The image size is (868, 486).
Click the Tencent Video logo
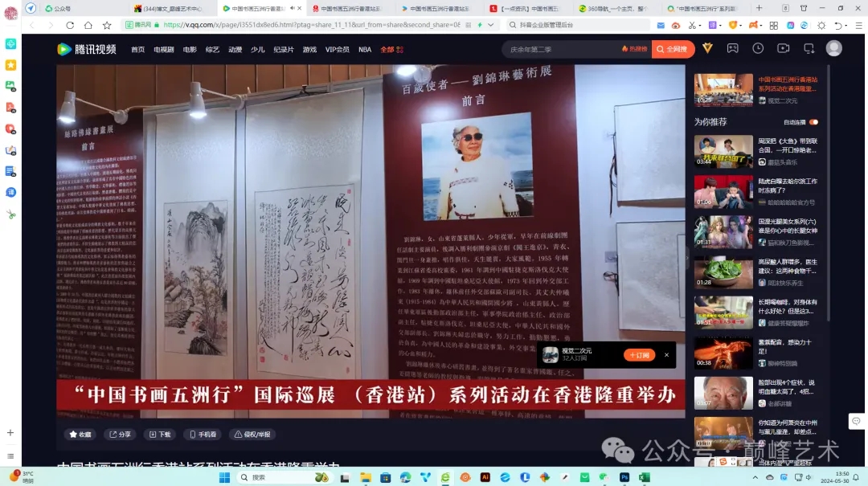coord(87,49)
